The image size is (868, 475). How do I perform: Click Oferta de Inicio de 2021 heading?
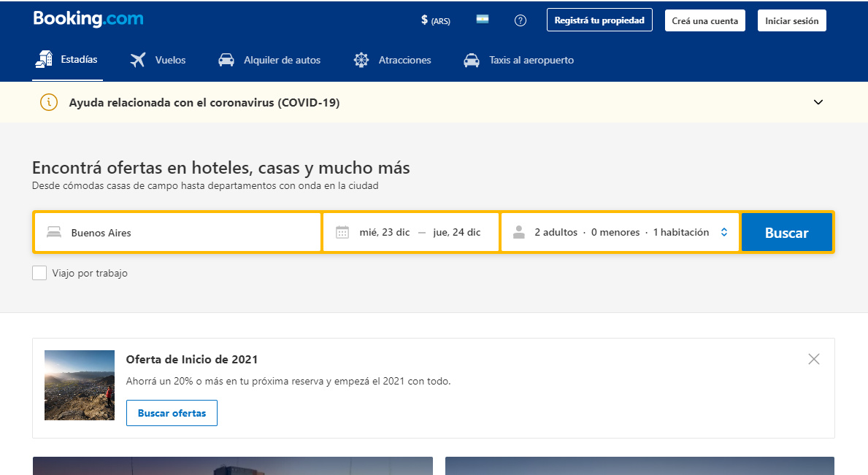click(191, 360)
